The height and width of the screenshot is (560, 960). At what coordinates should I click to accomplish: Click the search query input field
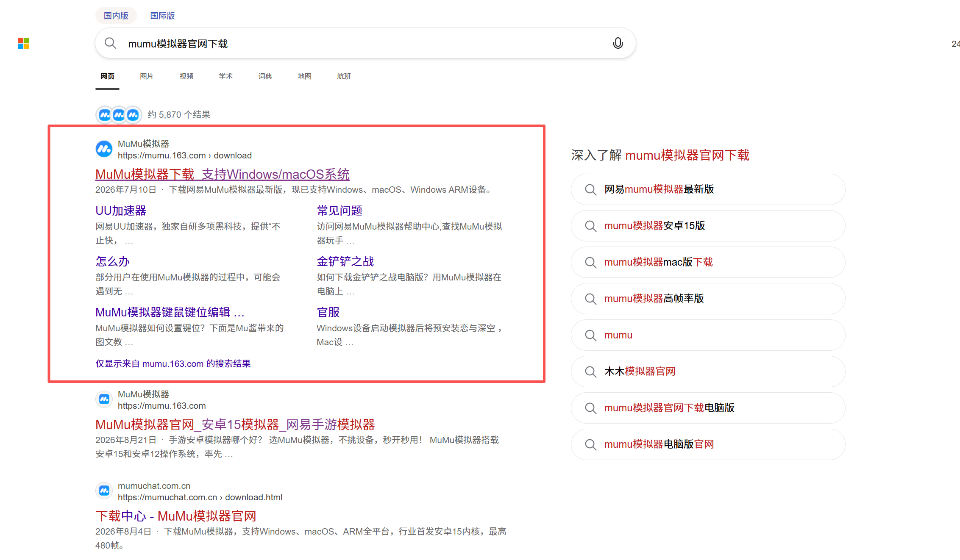[x=365, y=43]
